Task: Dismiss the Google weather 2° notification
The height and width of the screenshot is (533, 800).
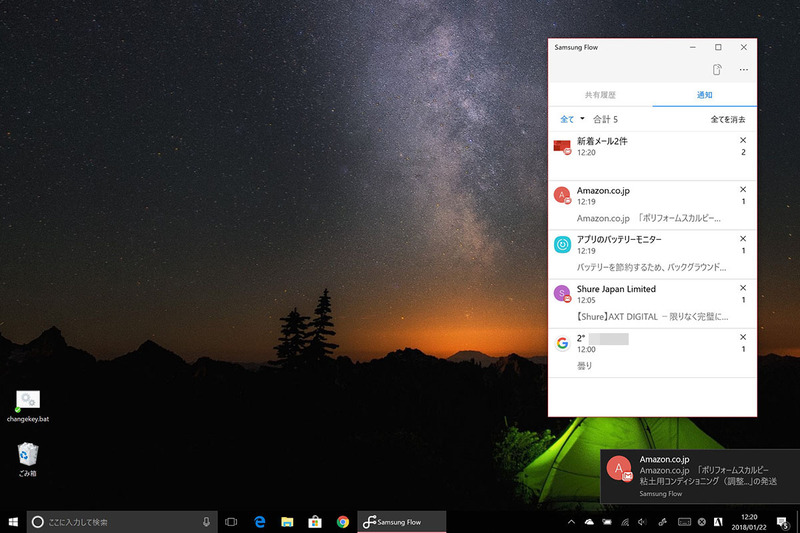Action: tap(743, 337)
